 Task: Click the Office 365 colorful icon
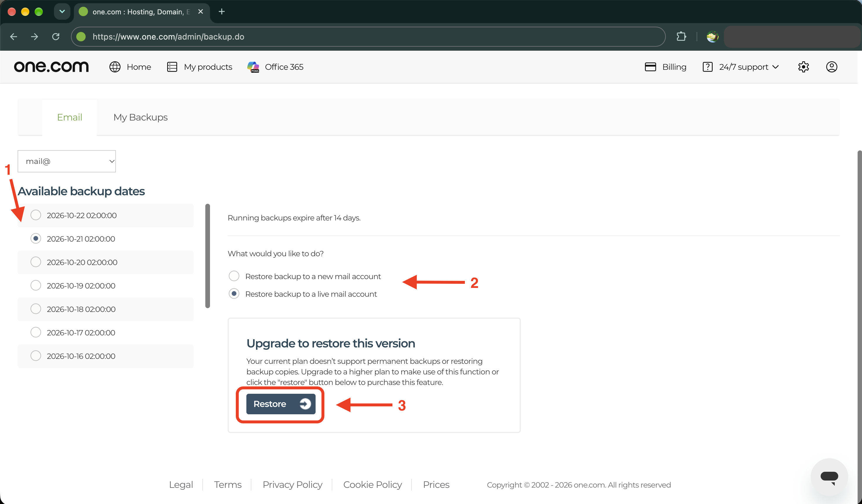253,67
